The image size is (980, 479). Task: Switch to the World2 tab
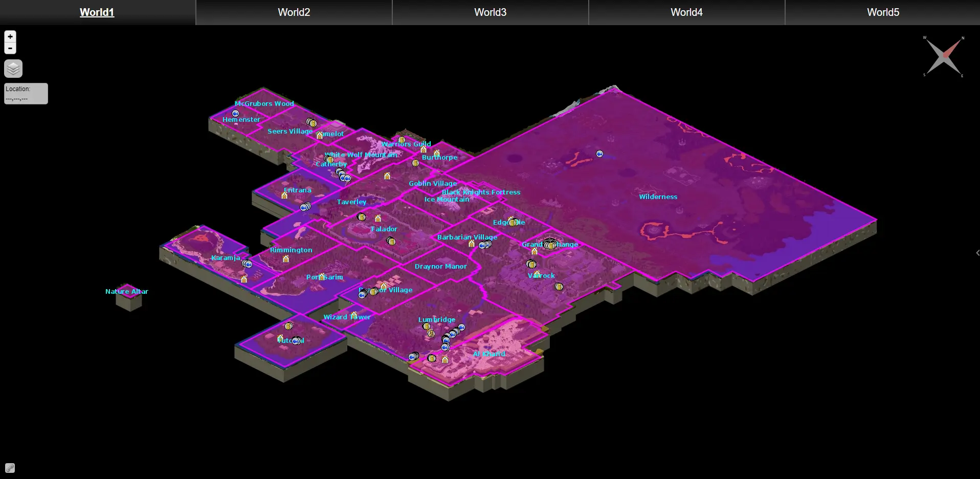pyautogui.click(x=294, y=12)
